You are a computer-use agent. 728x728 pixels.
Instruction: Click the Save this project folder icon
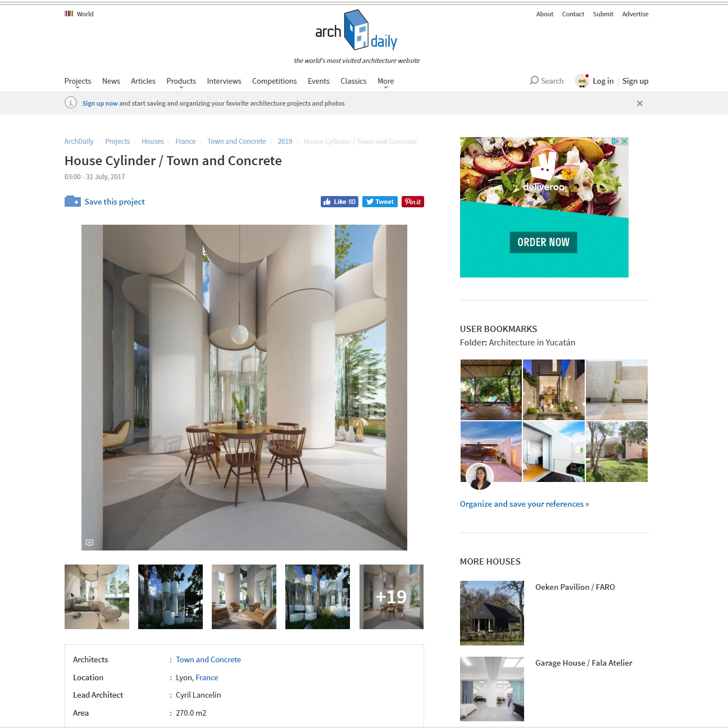point(72,201)
